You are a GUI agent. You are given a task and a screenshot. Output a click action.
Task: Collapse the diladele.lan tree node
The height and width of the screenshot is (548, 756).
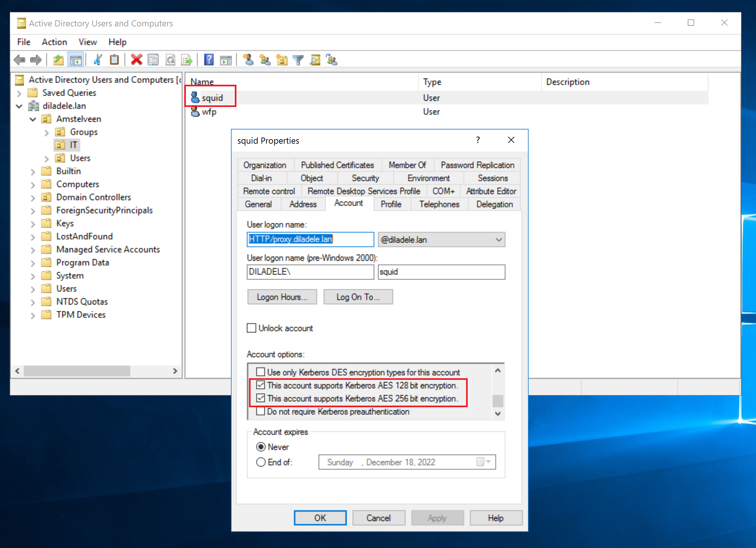[x=19, y=106]
